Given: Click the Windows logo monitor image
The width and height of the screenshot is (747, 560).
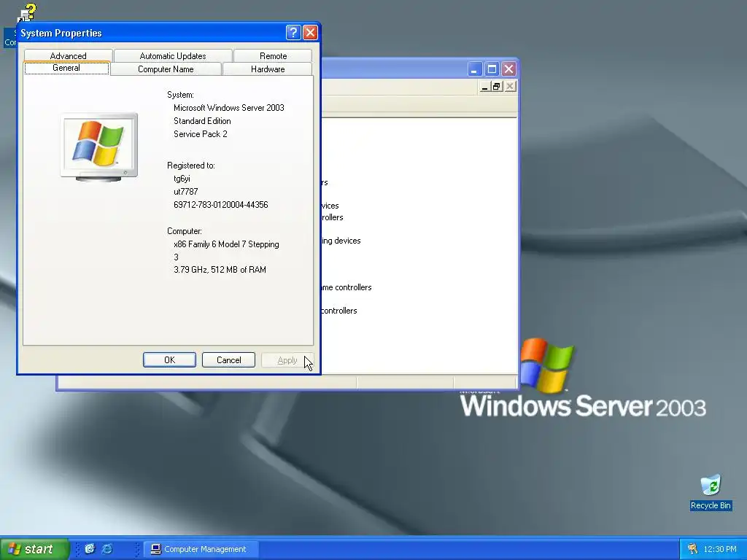Looking at the screenshot, I should [x=99, y=147].
